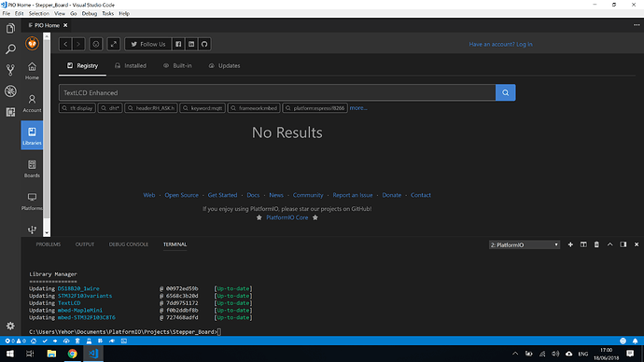The width and height of the screenshot is (644, 362).
Task: Switch to the Installed libraries tab
Action: tap(131, 65)
